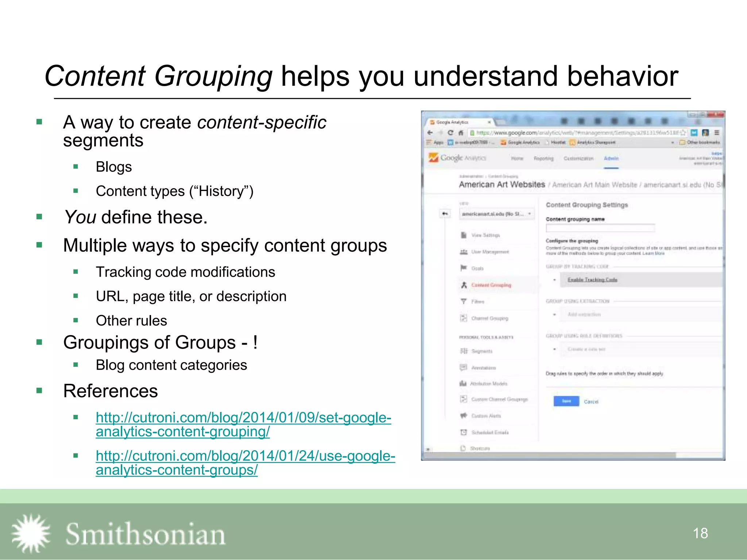Click the browser home icon

click(x=461, y=133)
